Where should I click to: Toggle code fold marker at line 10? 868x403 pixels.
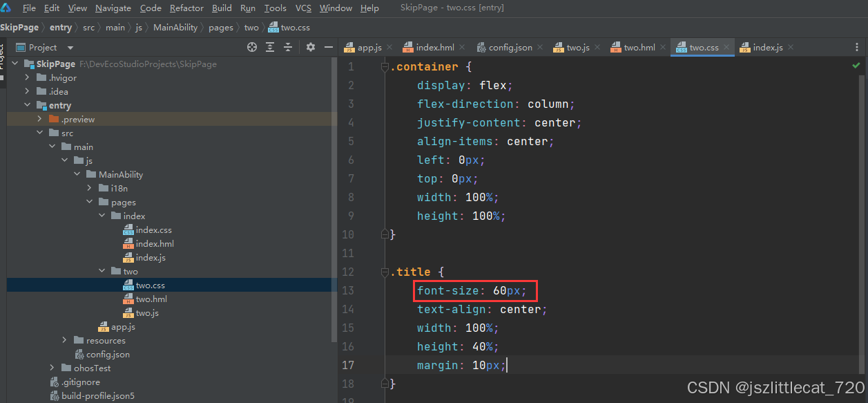pyautogui.click(x=385, y=235)
